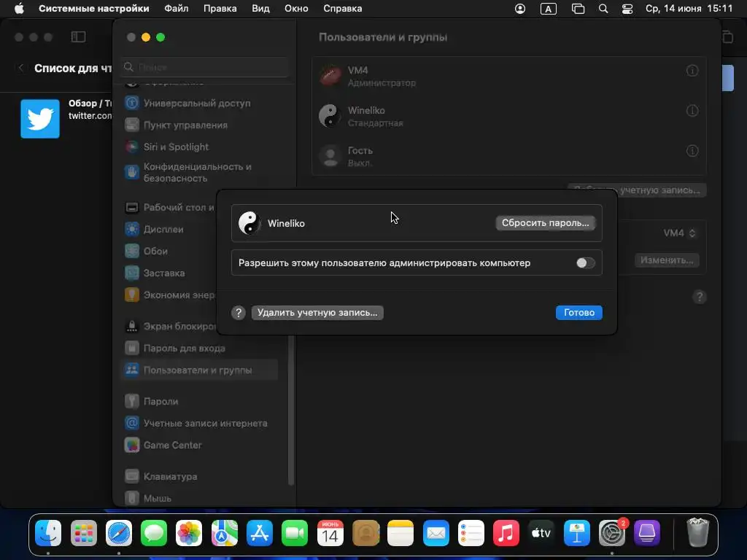Click the settings search field
The height and width of the screenshot is (560, 747).
(x=205, y=67)
